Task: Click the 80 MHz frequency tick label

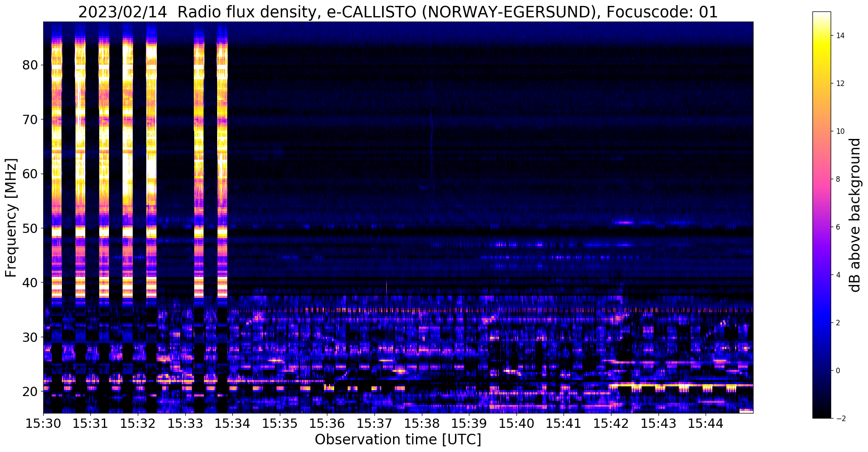Action: pyautogui.click(x=30, y=65)
